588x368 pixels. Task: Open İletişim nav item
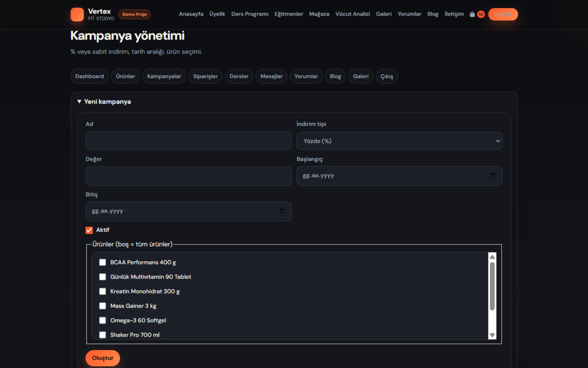pos(454,14)
